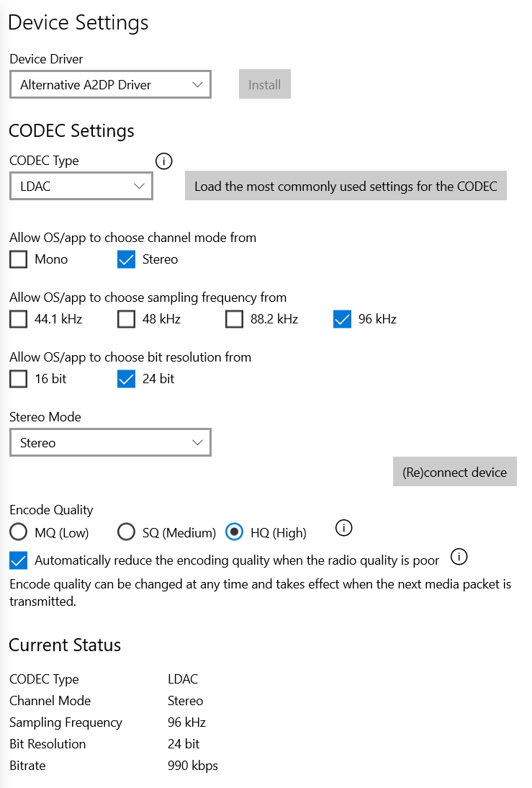Click the (Re)connect device button

[455, 473]
